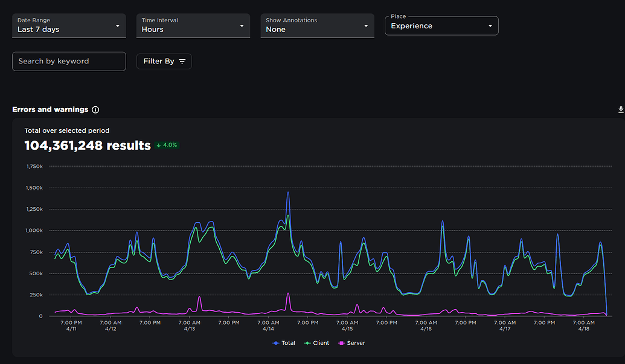Select the Server spike near 4/13

click(x=199, y=297)
